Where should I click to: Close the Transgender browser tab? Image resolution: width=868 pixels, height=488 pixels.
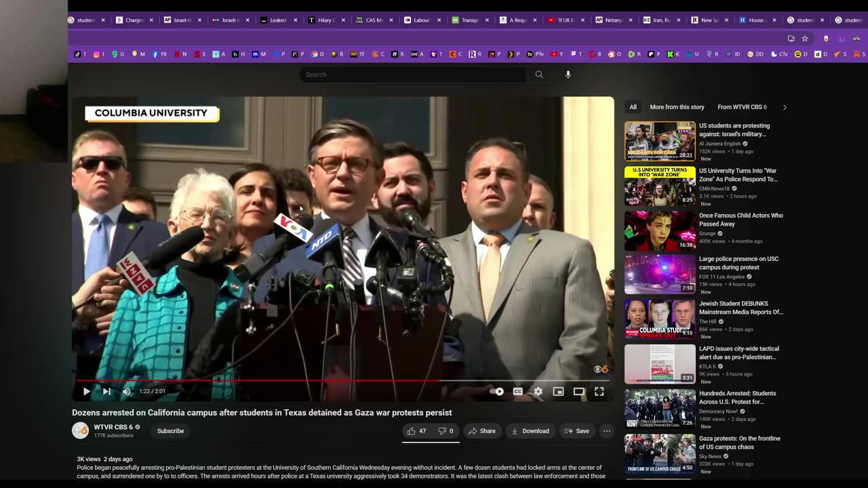point(488,20)
